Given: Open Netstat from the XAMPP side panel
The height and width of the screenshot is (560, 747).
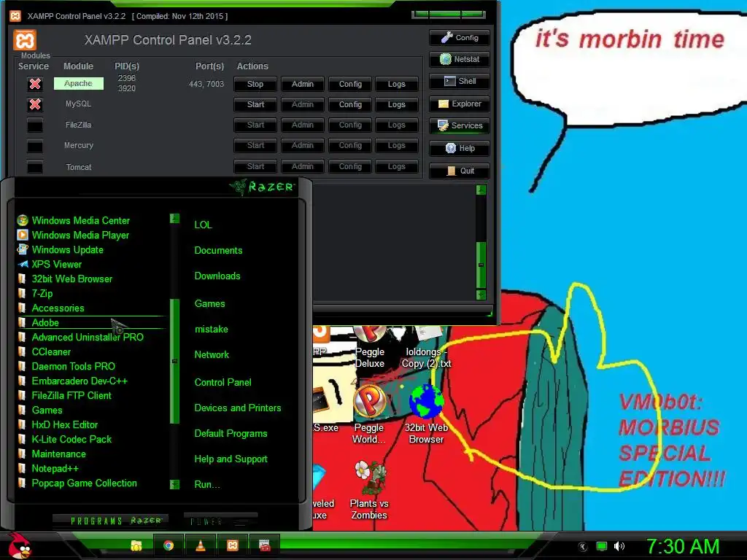Looking at the screenshot, I should click(460, 59).
